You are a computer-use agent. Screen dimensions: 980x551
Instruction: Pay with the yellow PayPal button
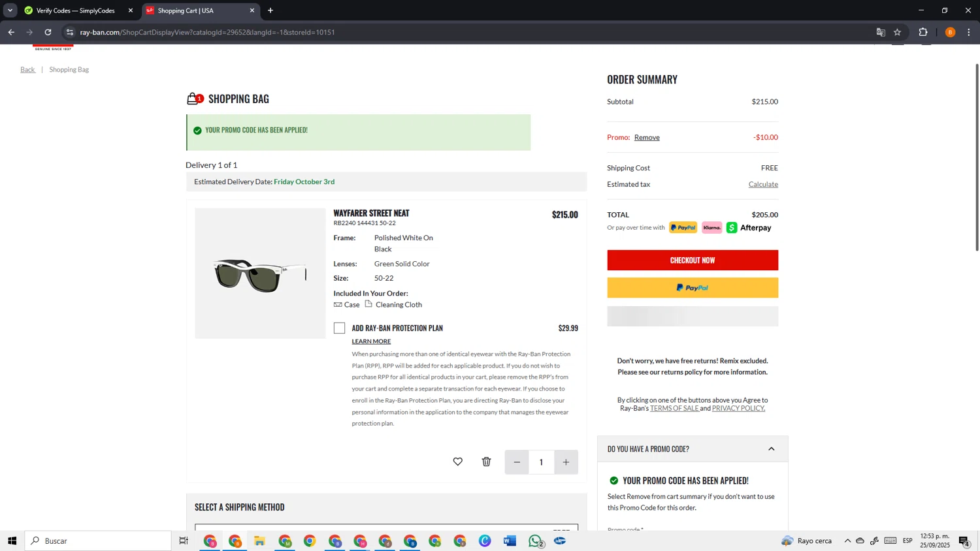click(x=693, y=288)
